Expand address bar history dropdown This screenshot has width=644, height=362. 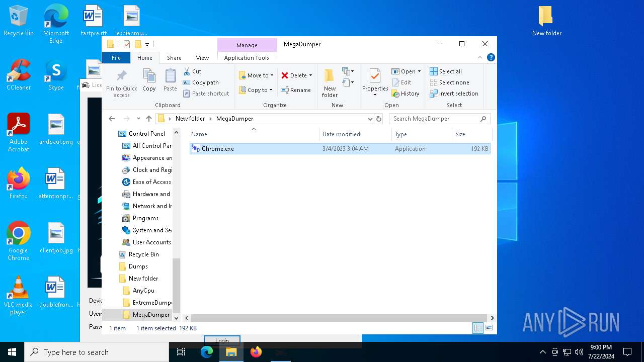tap(370, 119)
